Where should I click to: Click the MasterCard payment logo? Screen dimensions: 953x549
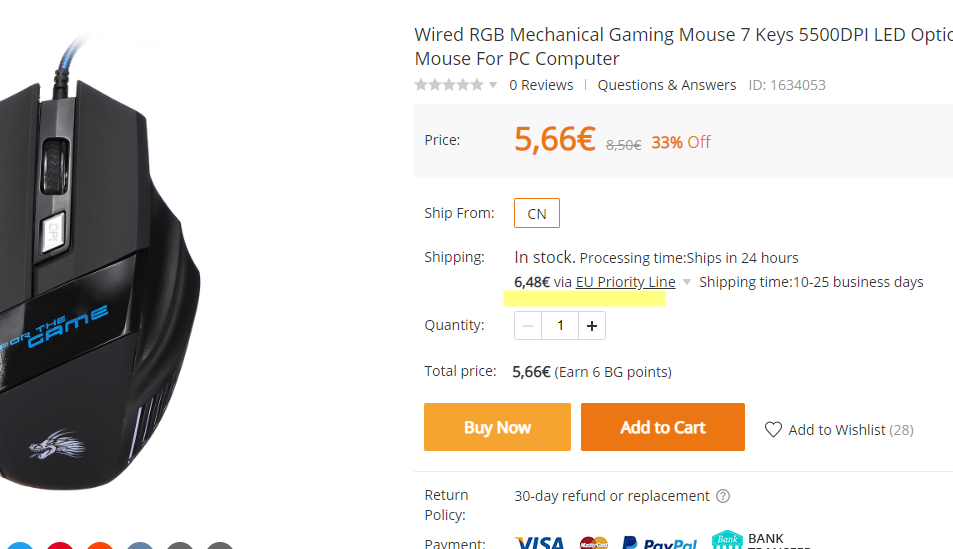tap(594, 544)
